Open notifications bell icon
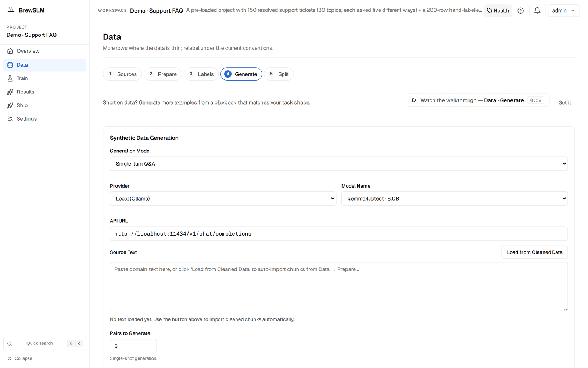Image resolution: width=588 pixels, height=368 pixels. pyautogui.click(x=537, y=11)
